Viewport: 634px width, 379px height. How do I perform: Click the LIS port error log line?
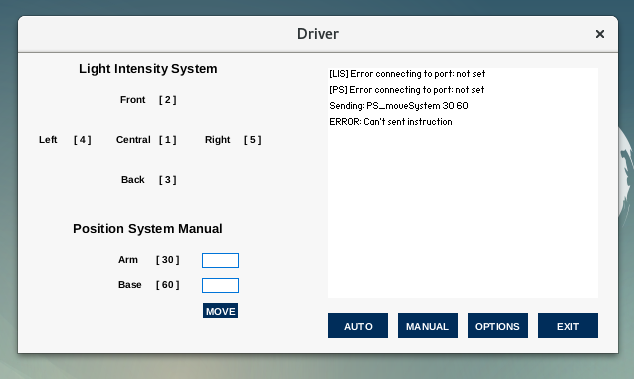(407, 74)
